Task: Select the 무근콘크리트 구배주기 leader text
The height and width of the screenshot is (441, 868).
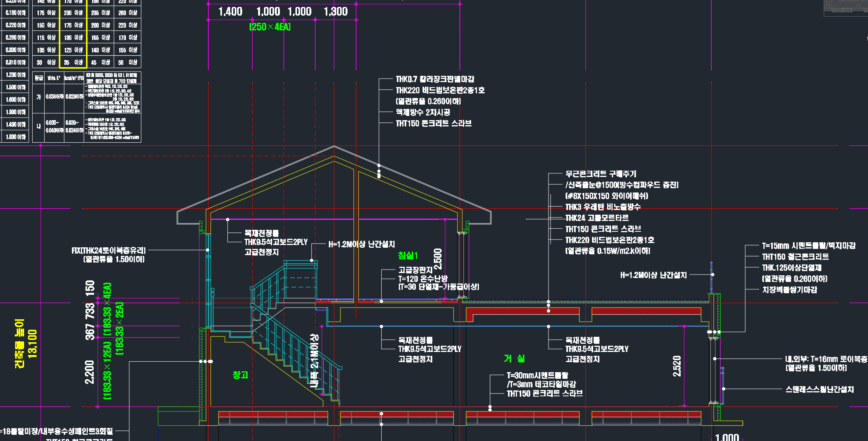Action: pyautogui.click(x=601, y=174)
